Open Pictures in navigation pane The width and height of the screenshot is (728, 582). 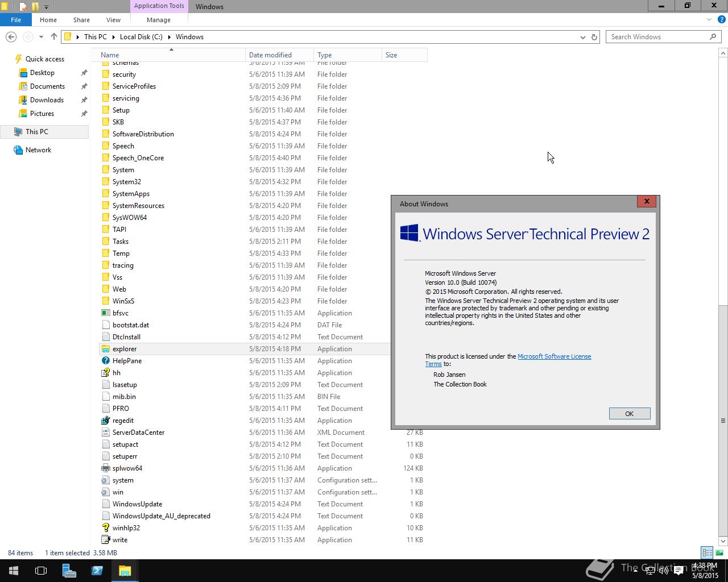coord(42,114)
